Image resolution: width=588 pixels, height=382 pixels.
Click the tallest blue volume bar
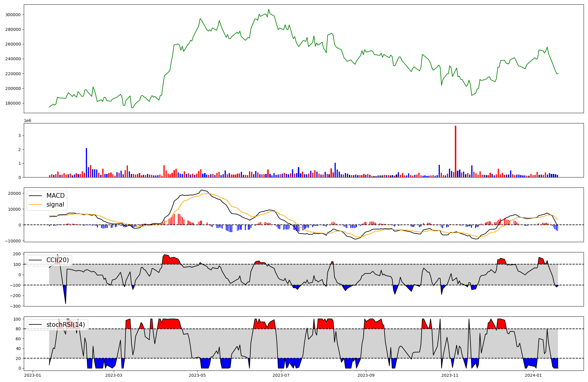(x=86, y=162)
